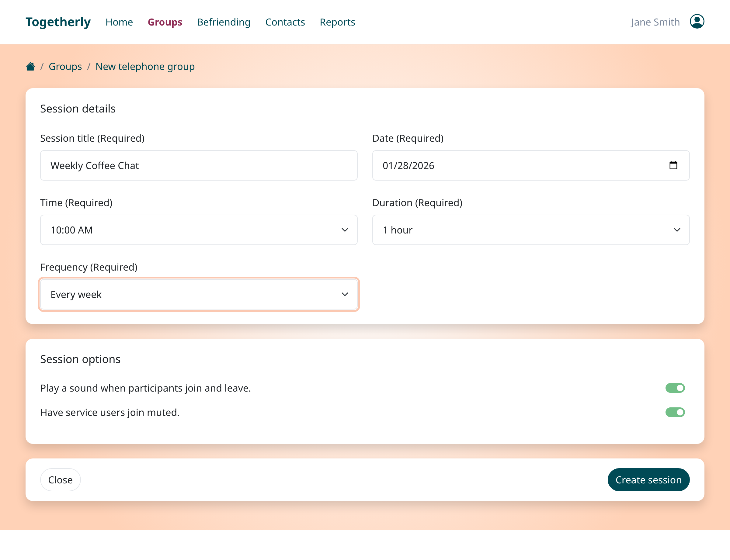Select the Groups nav item

165,22
